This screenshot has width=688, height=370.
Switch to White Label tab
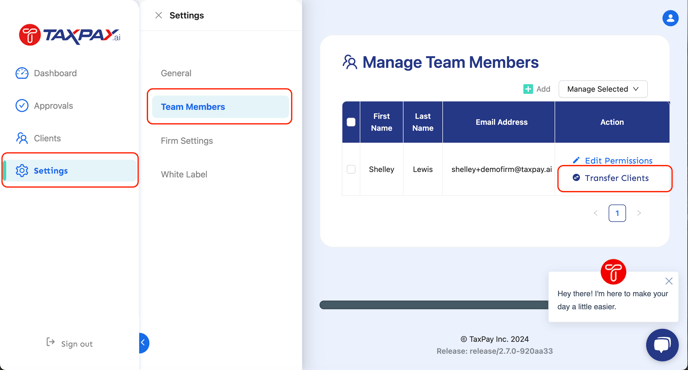point(184,174)
